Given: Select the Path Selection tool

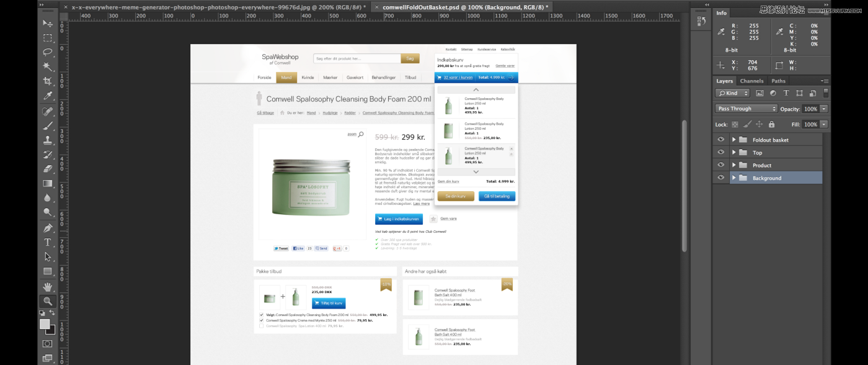Looking at the screenshot, I should coord(48,256).
